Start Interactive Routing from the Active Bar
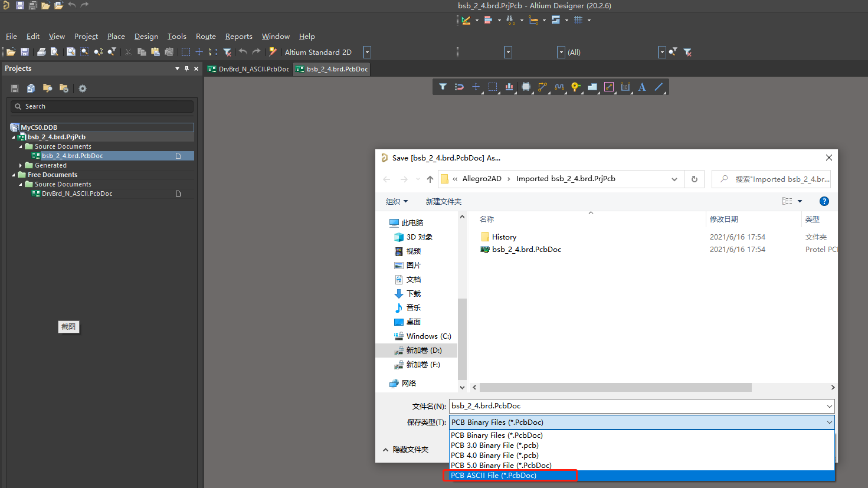The image size is (868, 488). pyautogui.click(x=542, y=87)
